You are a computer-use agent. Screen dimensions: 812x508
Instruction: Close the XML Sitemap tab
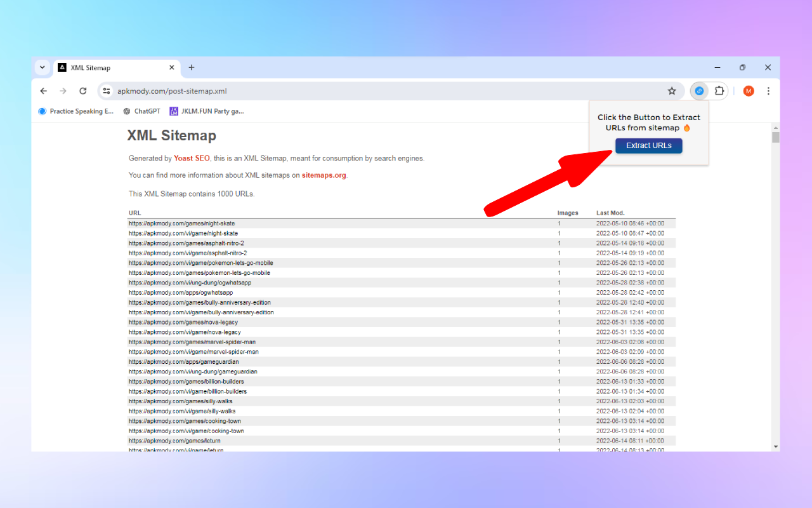tap(172, 67)
